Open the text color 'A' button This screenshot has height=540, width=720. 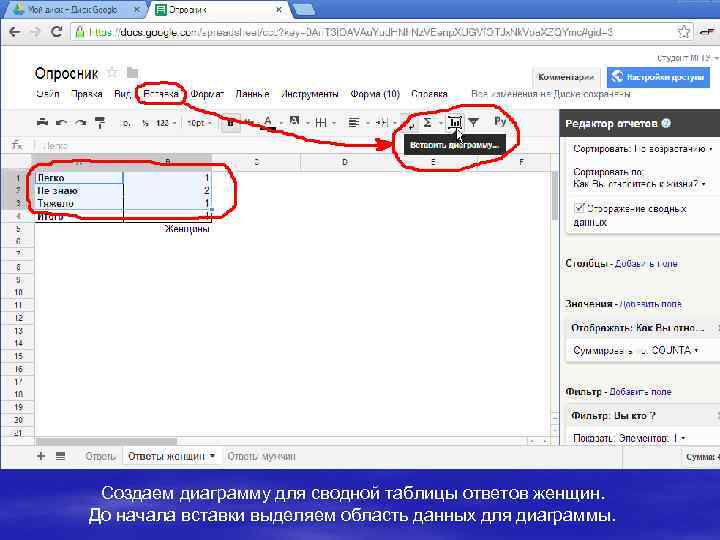tap(268, 123)
